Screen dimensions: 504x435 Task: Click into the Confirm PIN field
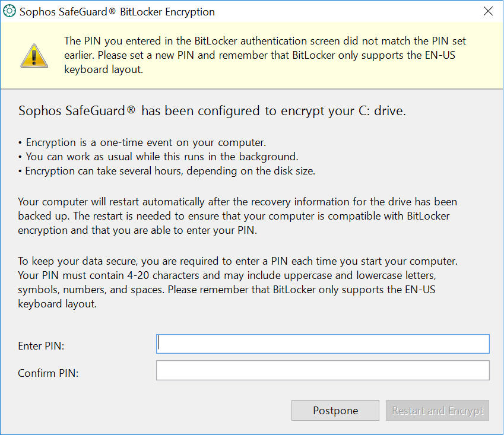(323, 370)
